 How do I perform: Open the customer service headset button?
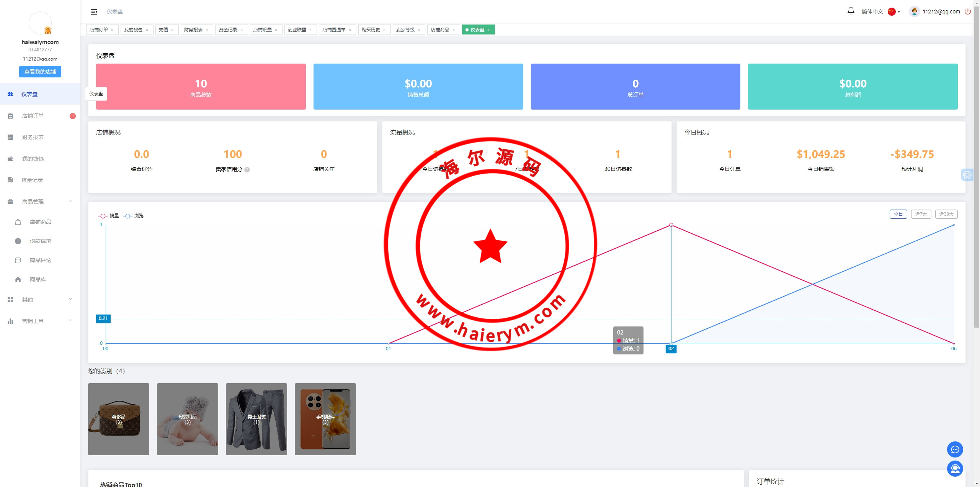point(955,469)
